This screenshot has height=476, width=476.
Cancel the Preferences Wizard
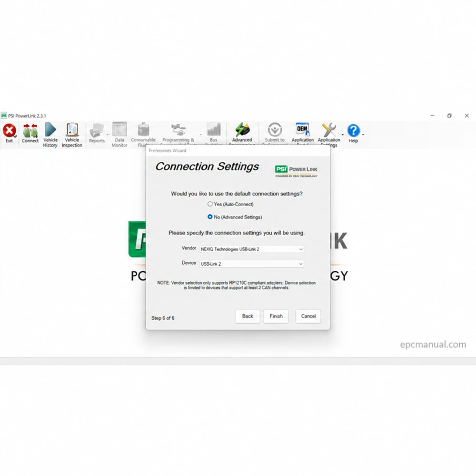pos(308,316)
